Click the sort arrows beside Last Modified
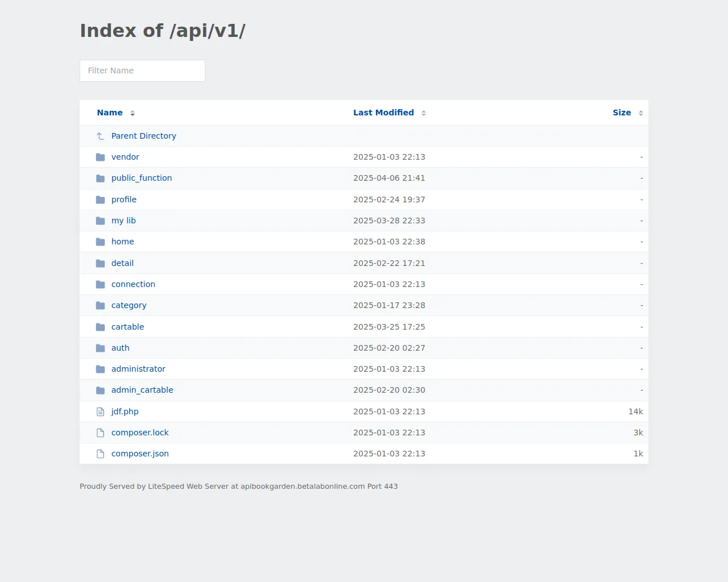This screenshot has width=728, height=582. (424, 113)
